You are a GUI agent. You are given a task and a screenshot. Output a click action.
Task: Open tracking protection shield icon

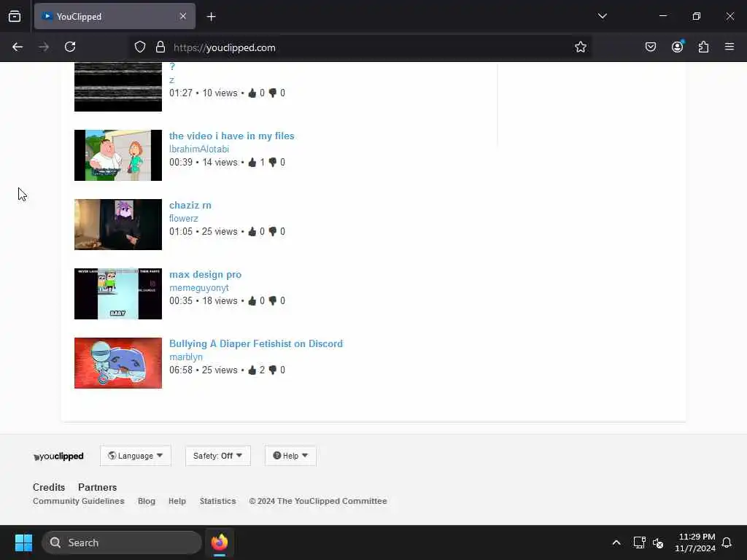pyautogui.click(x=139, y=47)
